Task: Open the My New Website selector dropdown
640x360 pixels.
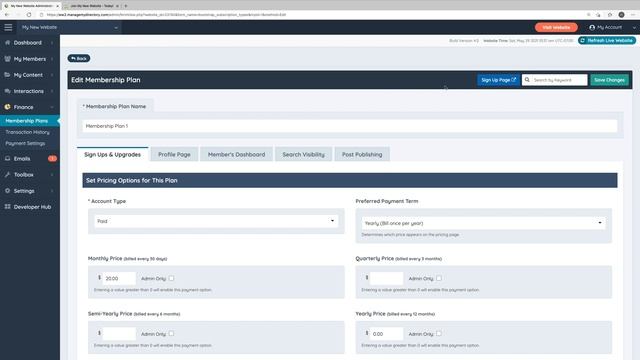Action: click(69, 27)
